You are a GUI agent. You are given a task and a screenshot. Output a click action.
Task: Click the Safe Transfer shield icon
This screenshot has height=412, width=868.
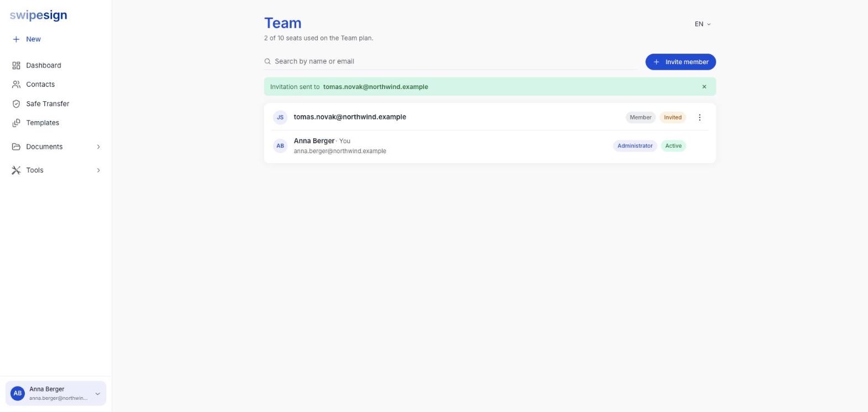click(16, 104)
